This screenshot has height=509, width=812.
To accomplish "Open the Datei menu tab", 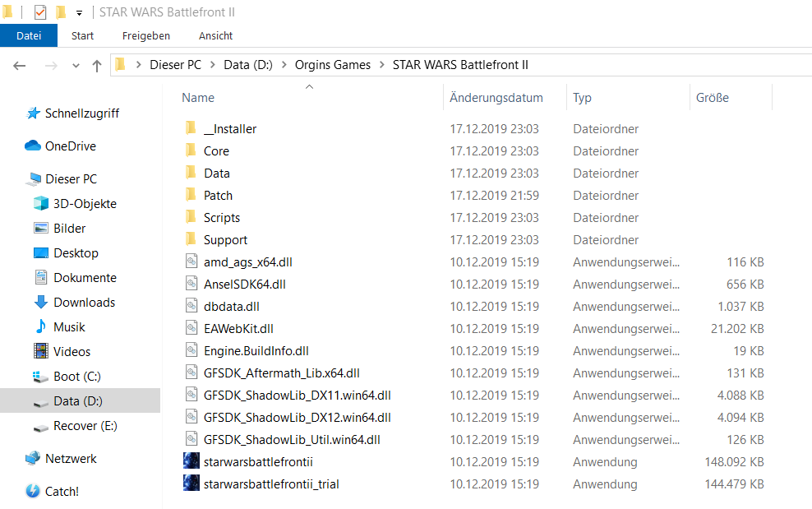I will point(29,35).
